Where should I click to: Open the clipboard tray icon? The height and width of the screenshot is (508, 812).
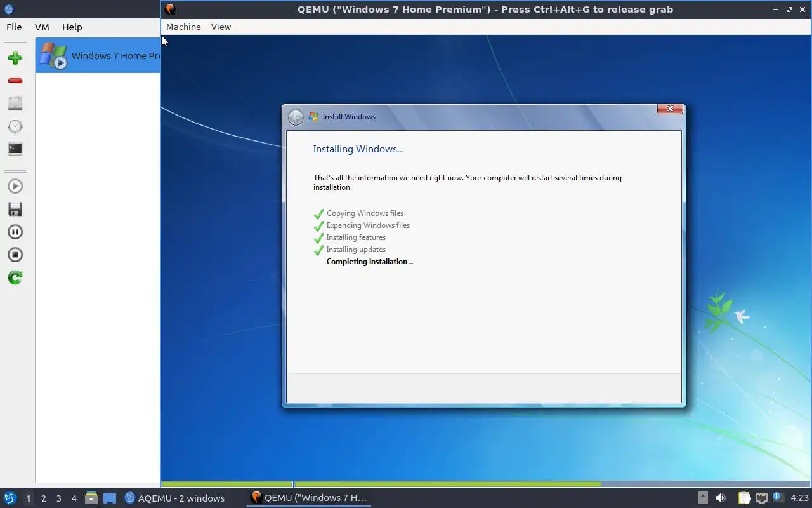[x=744, y=498]
